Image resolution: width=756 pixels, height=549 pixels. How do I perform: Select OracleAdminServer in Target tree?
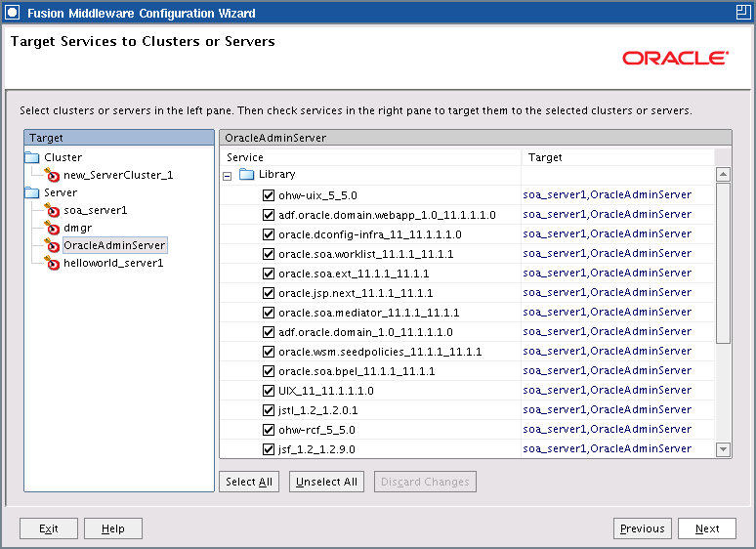coord(114,245)
